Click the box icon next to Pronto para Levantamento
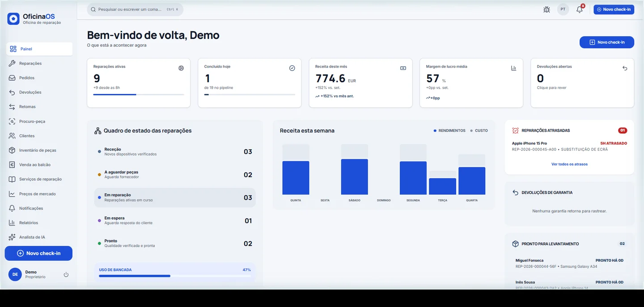Image resolution: width=644 pixels, height=307 pixels. tap(516, 244)
